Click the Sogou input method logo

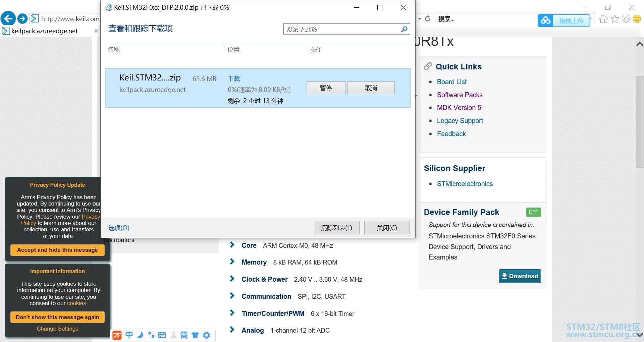point(117,335)
